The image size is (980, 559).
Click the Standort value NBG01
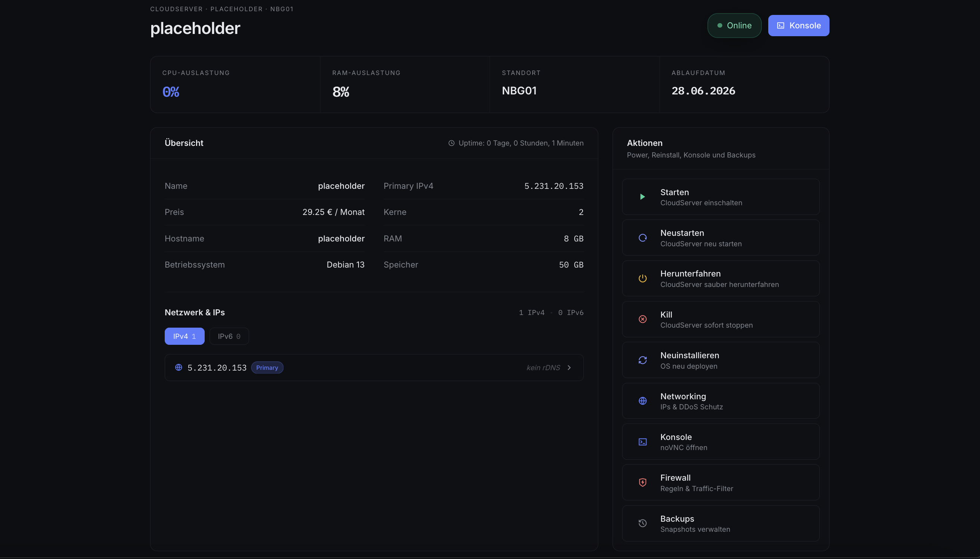click(519, 91)
